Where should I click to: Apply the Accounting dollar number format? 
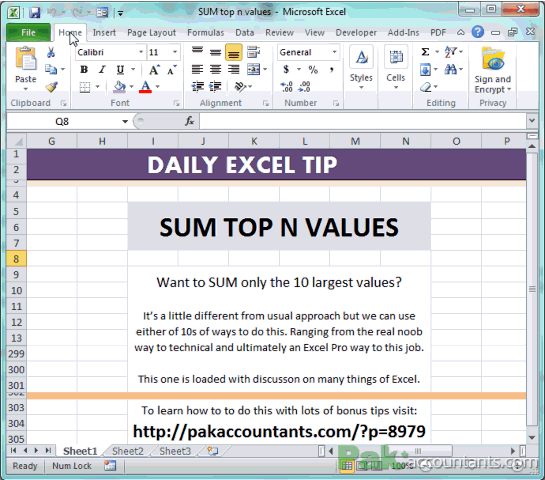(286, 70)
